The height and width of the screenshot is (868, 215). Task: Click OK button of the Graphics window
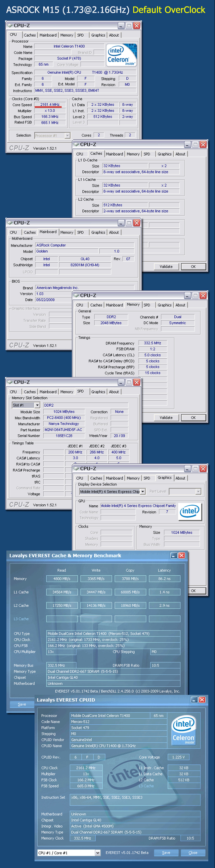[193, 590]
